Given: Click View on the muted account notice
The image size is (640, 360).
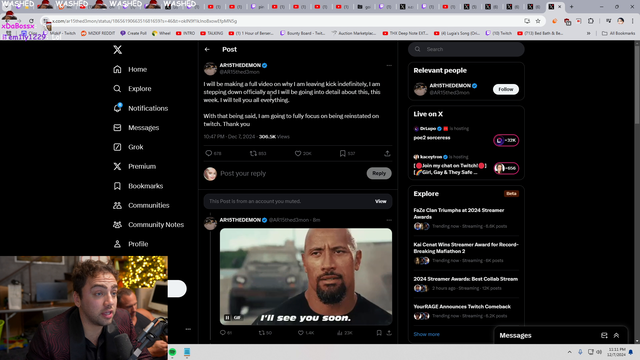Looking at the screenshot, I should point(380,201).
